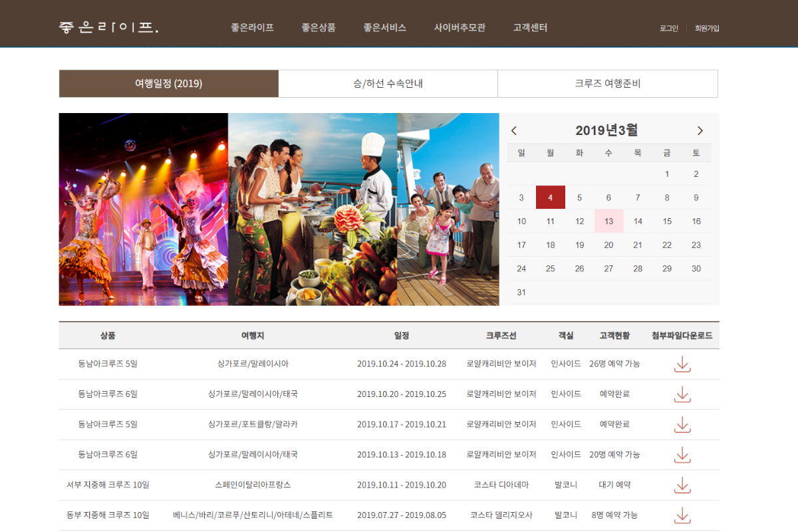Click the 회원가입 link
Viewport: 798px width, 532px height.
click(x=707, y=29)
